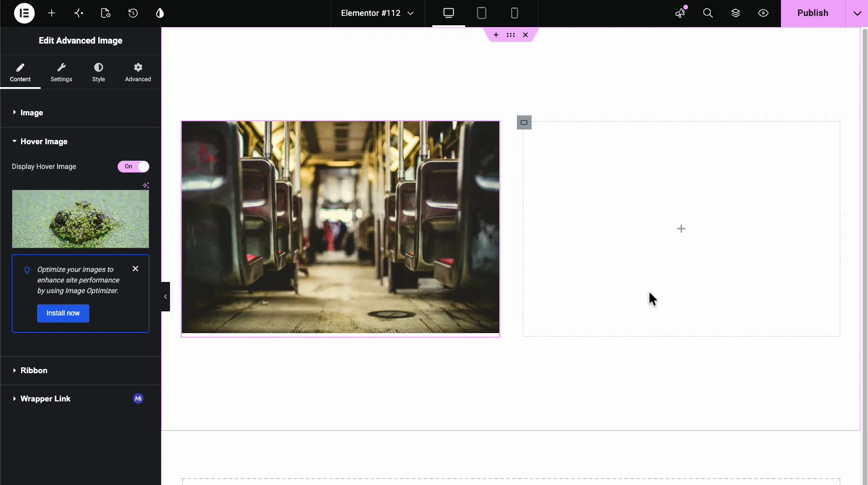Collapse the editor panel with side arrow
Screen dimensions: 868x485
[x=166, y=297]
